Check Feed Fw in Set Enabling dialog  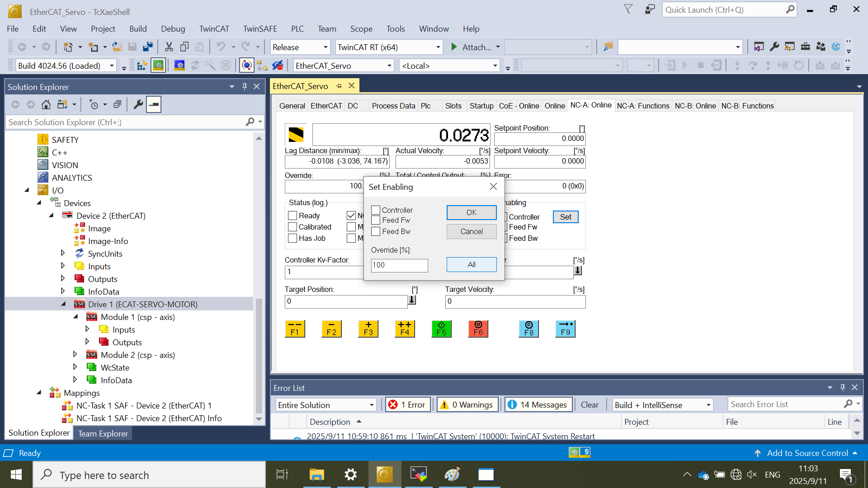click(376, 221)
